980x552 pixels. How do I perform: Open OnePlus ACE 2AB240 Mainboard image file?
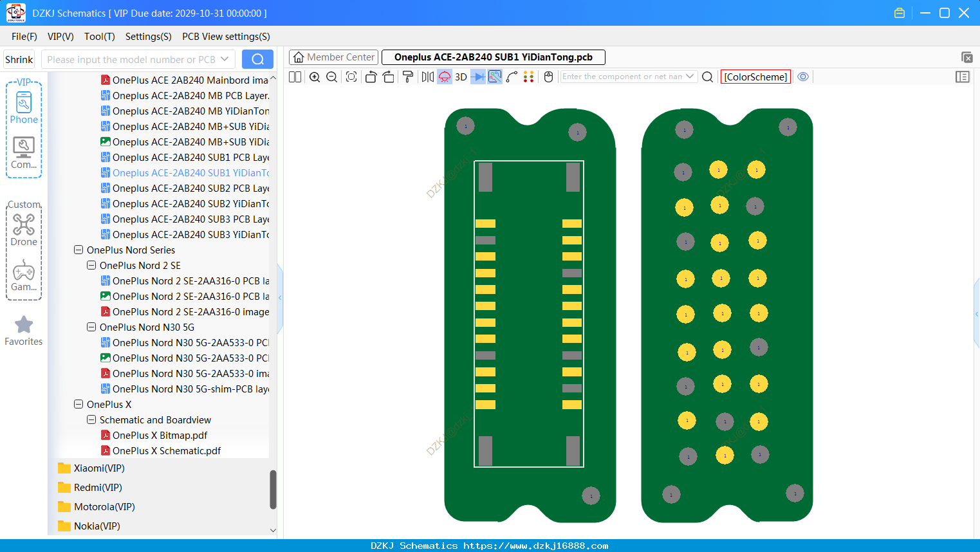point(185,80)
